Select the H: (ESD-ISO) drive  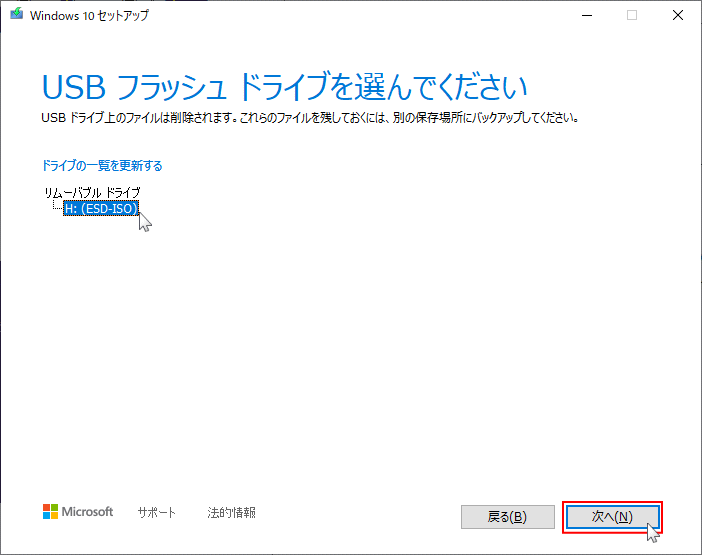101,209
